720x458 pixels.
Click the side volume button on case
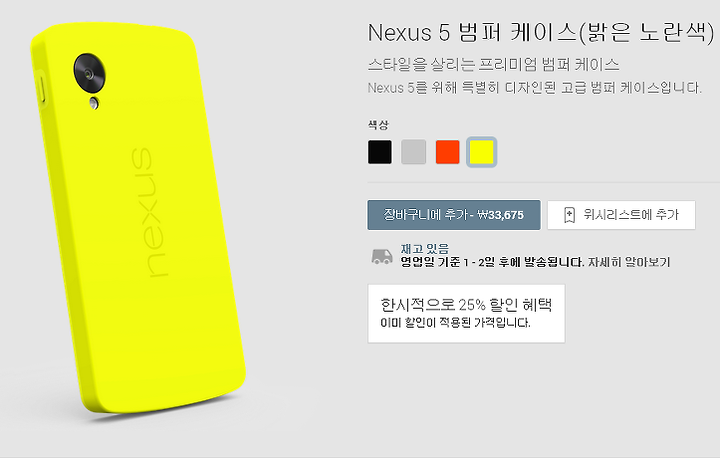pyautogui.click(x=41, y=90)
